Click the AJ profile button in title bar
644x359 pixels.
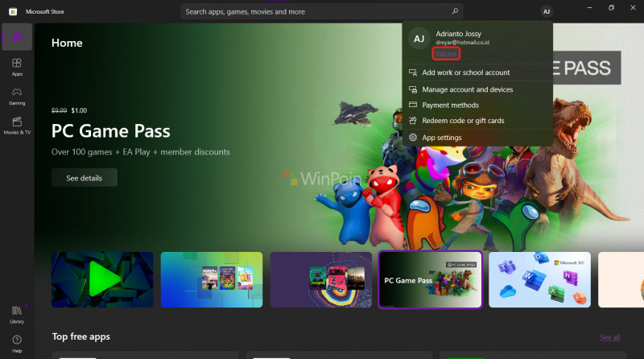click(x=547, y=11)
